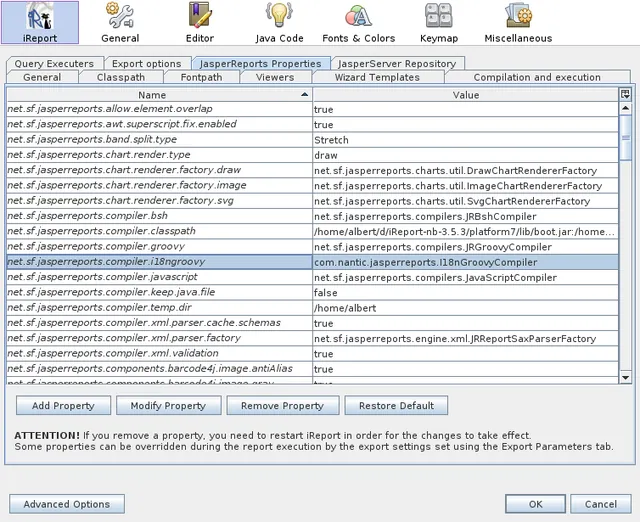Screen dimensions: 640x522
Task: Click the Remove Property button
Action: coord(282,405)
